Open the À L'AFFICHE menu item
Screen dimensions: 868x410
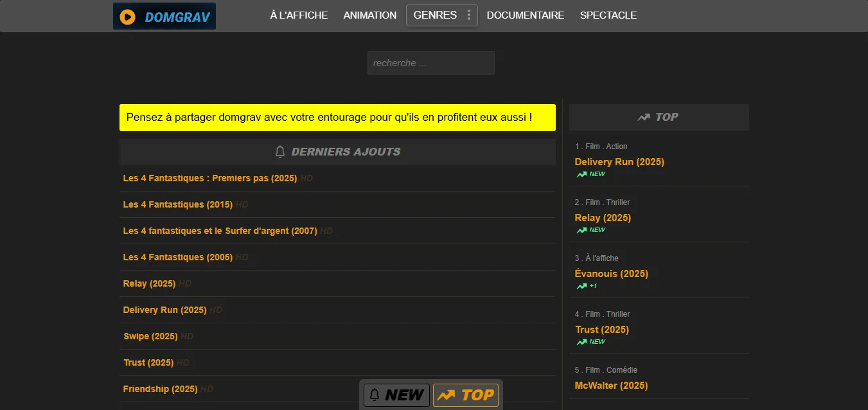(299, 15)
